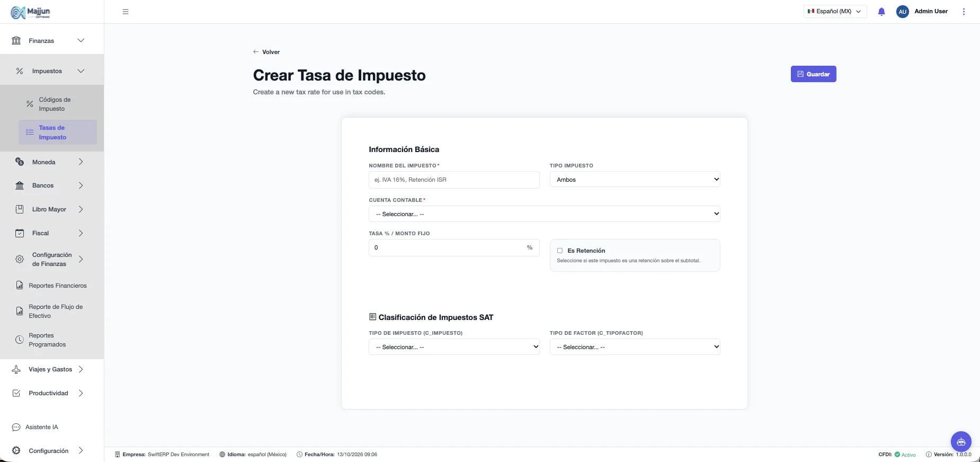Click the AU user avatar
Image resolution: width=980 pixels, height=462 pixels.
tap(903, 12)
